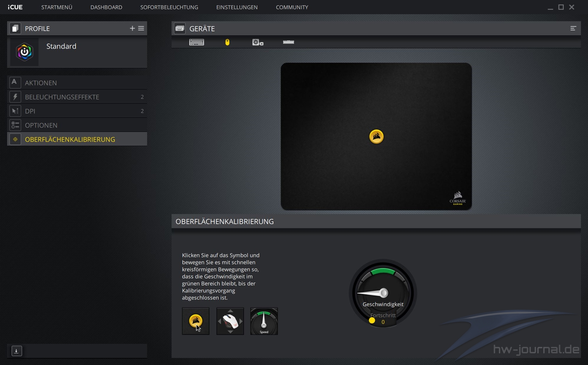Click the Aktionen section icon

coord(15,83)
